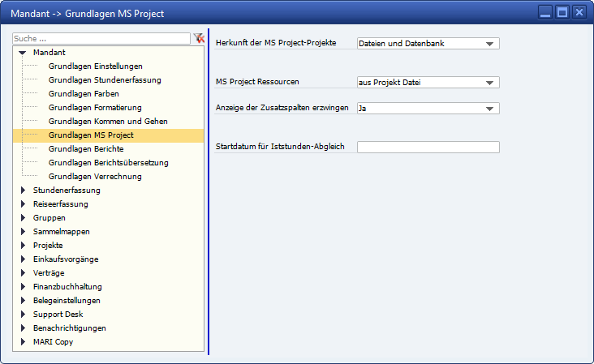Type in the Suche search field
Image resolution: width=594 pixels, height=364 pixels.
(101, 38)
